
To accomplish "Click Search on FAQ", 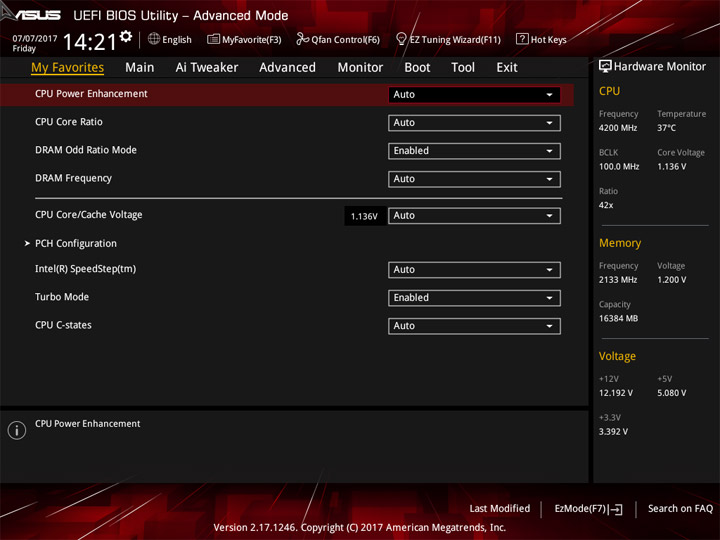I will [681, 509].
